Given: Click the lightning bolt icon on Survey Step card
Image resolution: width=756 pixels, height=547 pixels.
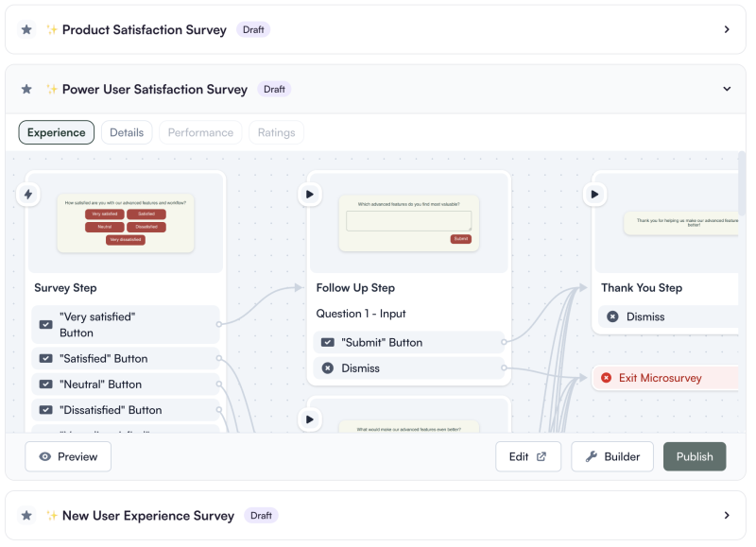Looking at the screenshot, I should [x=27, y=194].
